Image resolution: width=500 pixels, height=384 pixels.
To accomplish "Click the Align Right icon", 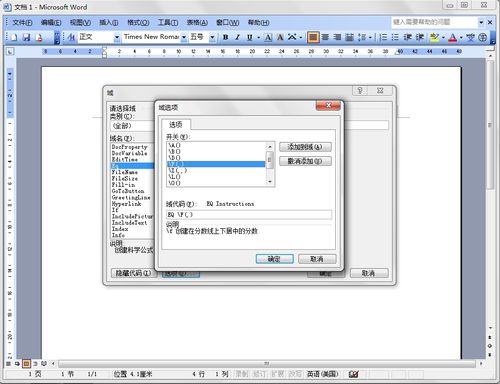I will (x=337, y=37).
